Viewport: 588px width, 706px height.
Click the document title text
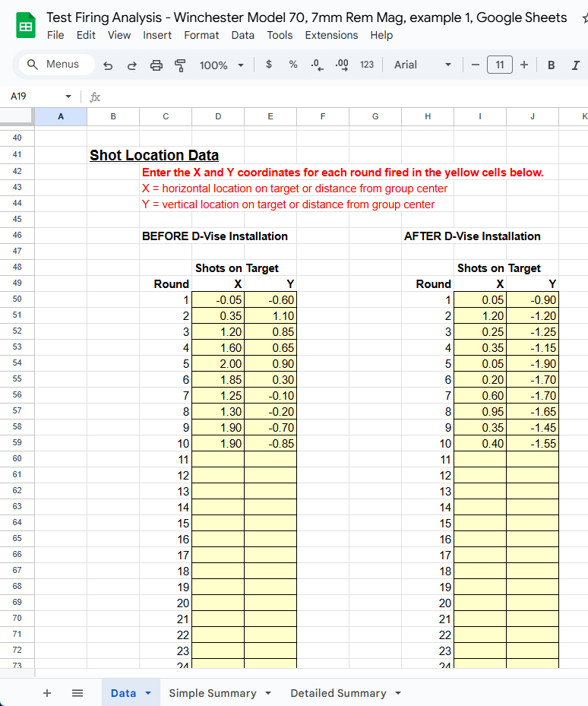307,17
